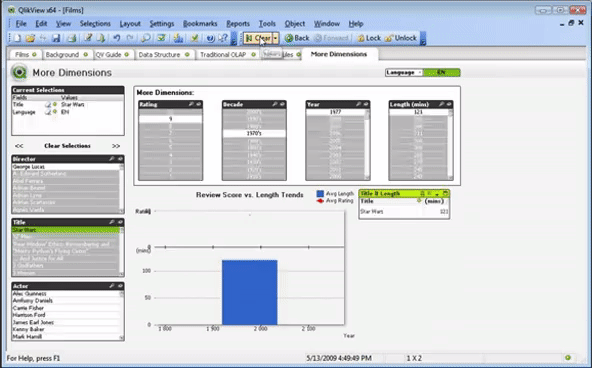Click the Actor listbox scrollbar
Image resolution: width=592 pixels, height=368 pixels.
[x=122, y=315]
